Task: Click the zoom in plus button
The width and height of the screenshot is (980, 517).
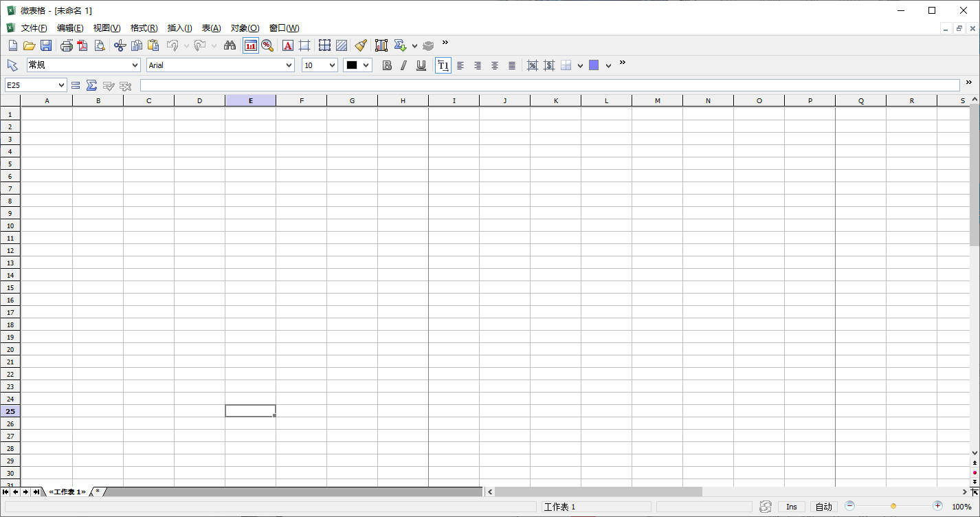Action: (x=937, y=506)
